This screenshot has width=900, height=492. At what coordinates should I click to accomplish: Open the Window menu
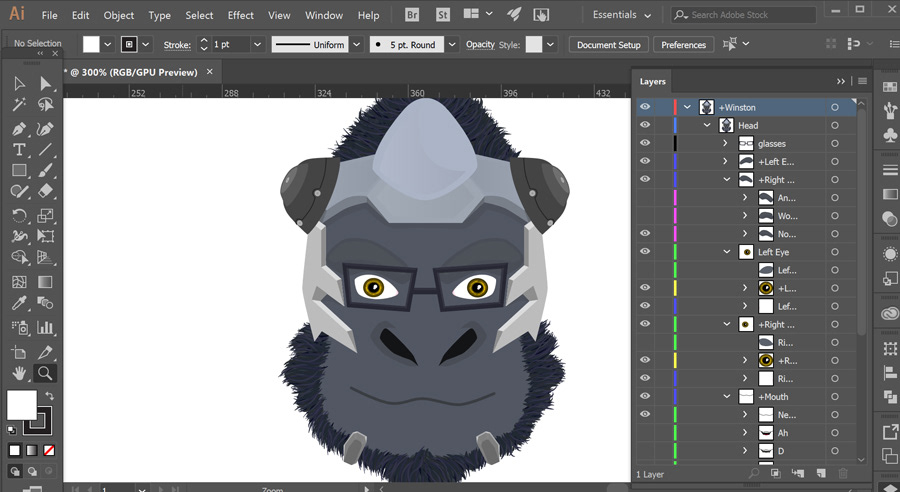[324, 16]
